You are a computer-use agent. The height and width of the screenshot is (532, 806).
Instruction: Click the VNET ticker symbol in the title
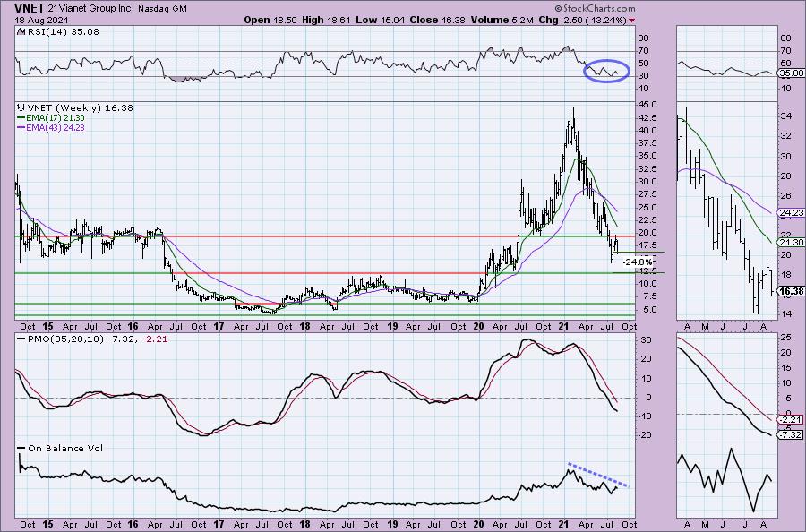31,8
